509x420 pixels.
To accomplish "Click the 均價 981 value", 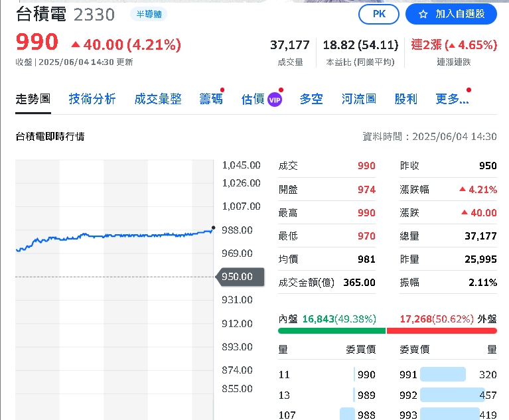I will (x=366, y=259).
